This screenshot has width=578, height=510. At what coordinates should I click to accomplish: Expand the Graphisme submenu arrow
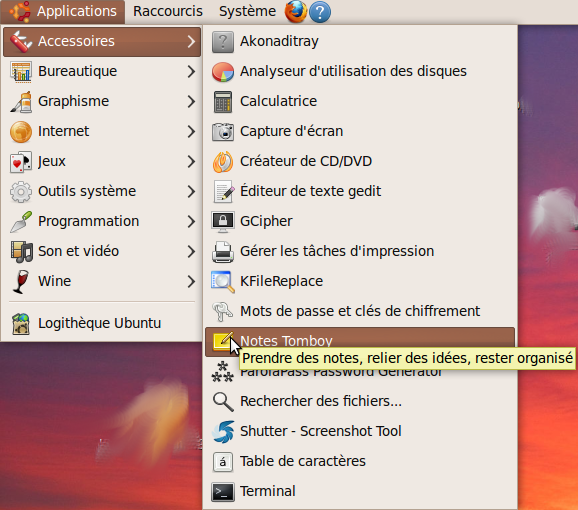191,101
